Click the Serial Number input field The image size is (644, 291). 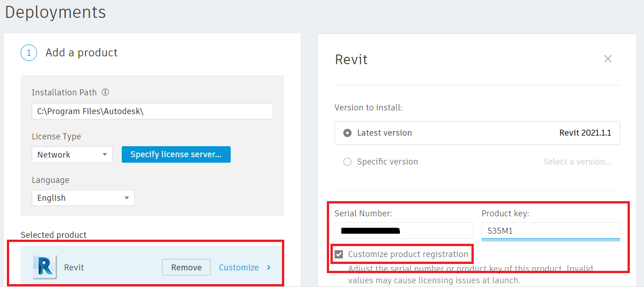403,231
